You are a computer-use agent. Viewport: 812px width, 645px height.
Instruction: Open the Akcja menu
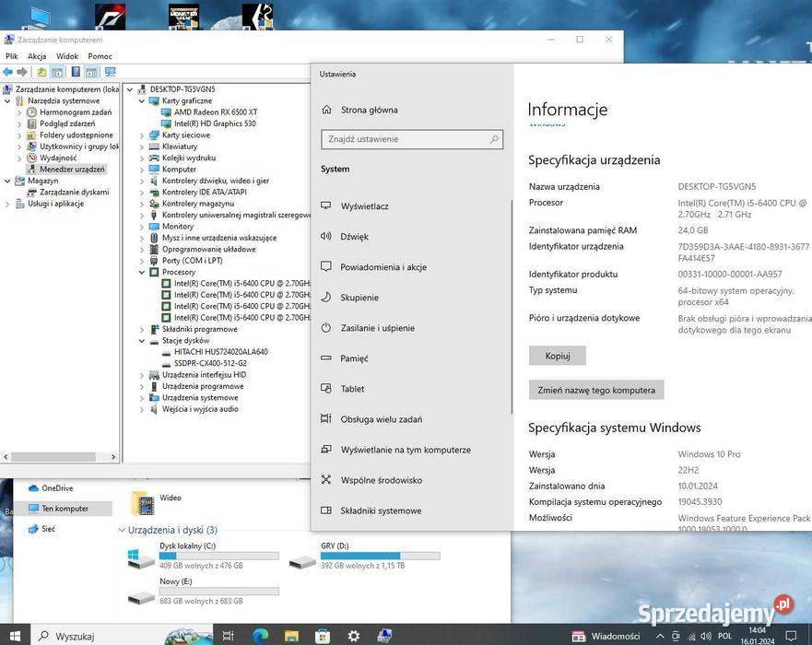(37, 56)
